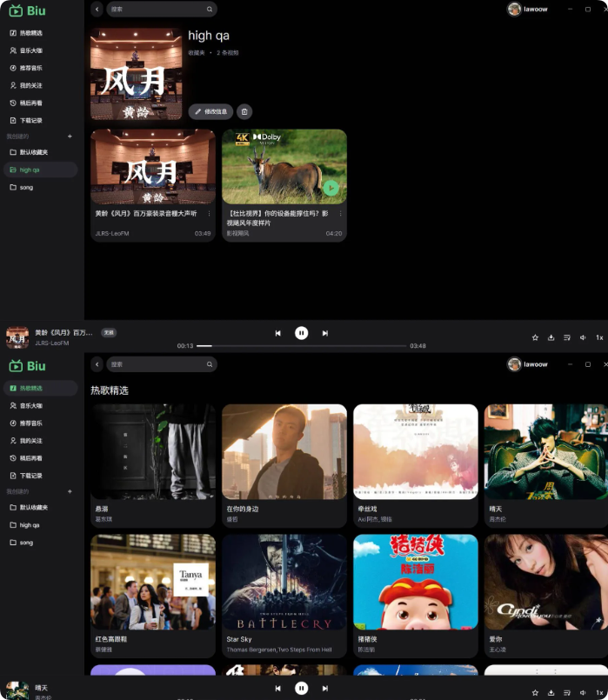Select song folder in the 热歌精选 window

coord(23,543)
